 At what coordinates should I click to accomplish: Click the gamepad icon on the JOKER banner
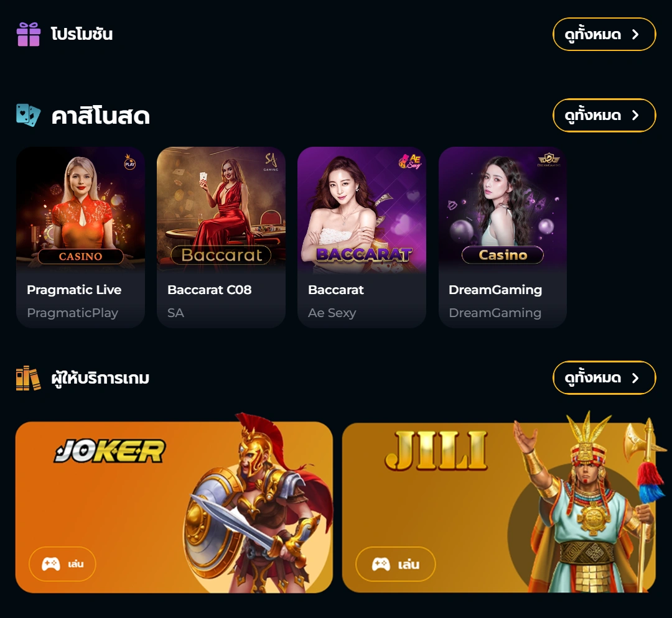pyautogui.click(x=50, y=564)
